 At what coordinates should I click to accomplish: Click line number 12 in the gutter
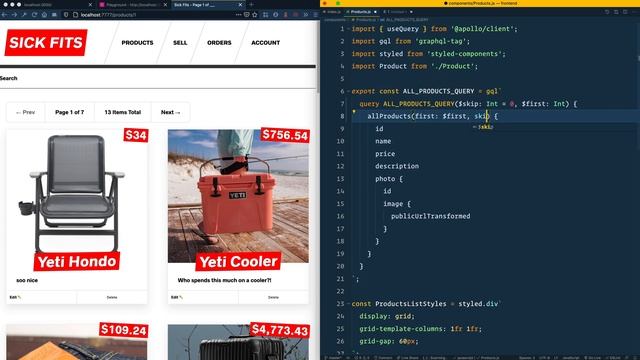coord(340,166)
